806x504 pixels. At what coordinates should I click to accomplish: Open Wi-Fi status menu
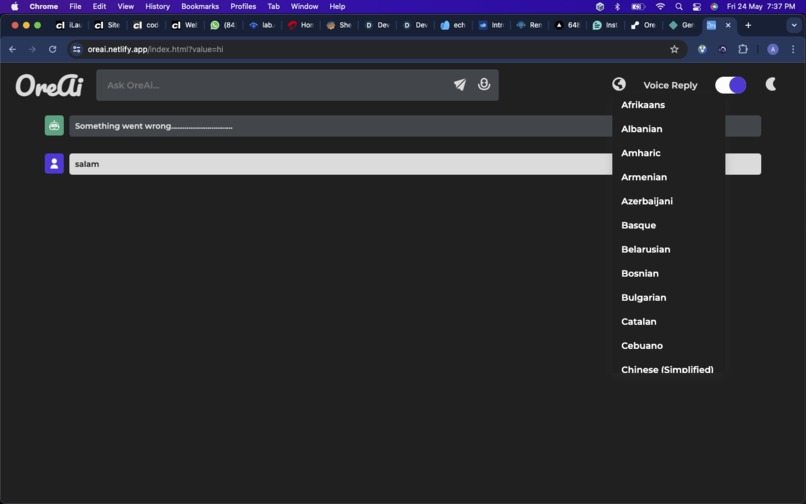point(661,7)
